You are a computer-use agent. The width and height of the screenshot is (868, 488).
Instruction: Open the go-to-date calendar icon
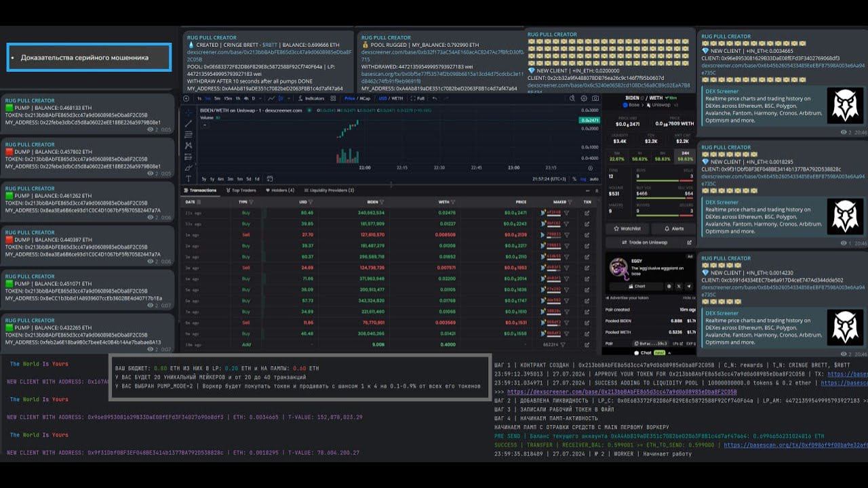tap(269, 179)
